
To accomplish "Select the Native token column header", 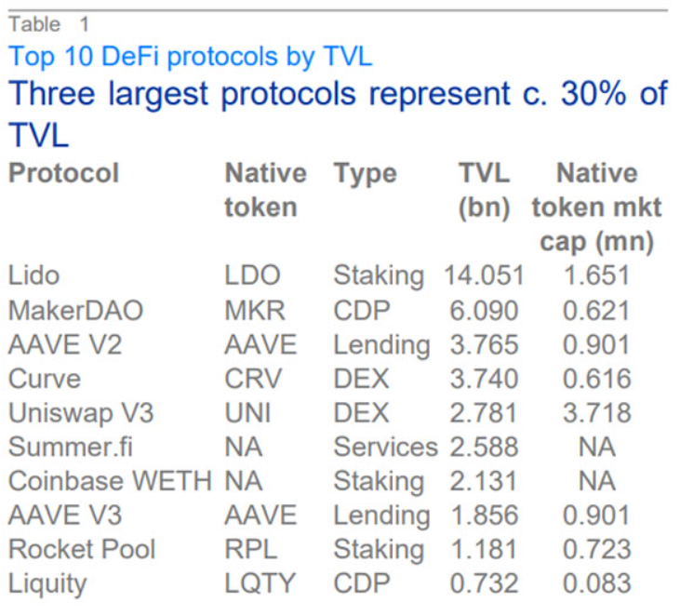I will pos(265,190).
